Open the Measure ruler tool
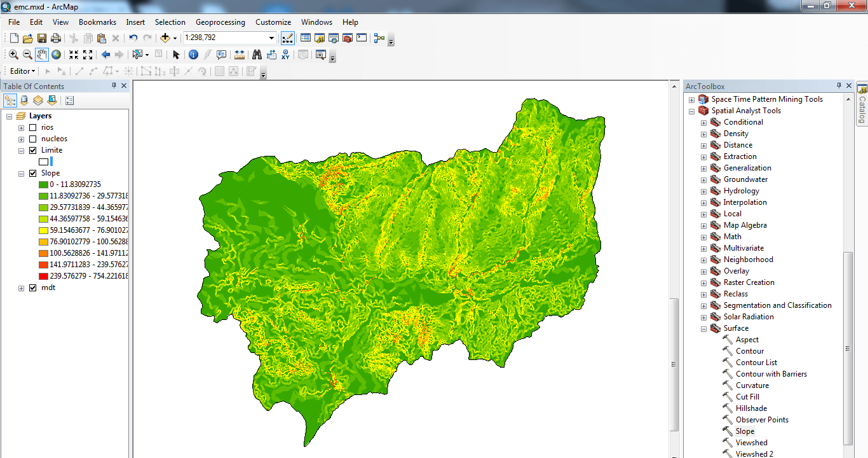Viewport: 868px width, 458px height. 240,55
